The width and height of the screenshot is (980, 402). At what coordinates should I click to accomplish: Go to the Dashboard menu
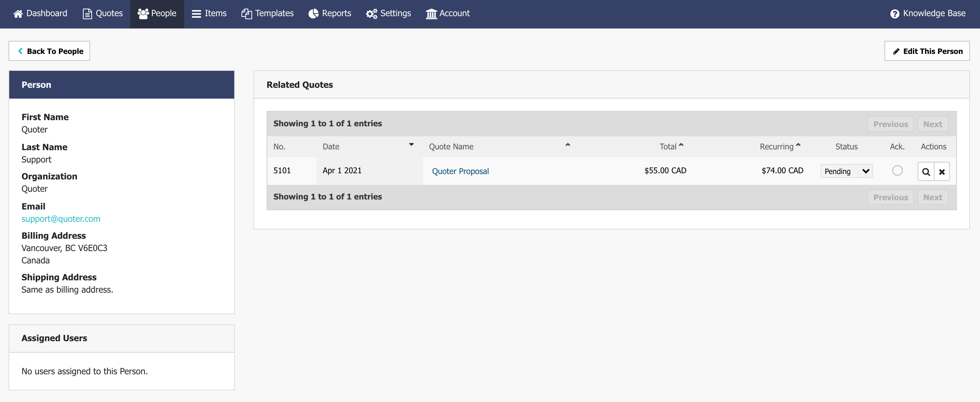(x=40, y=13)
